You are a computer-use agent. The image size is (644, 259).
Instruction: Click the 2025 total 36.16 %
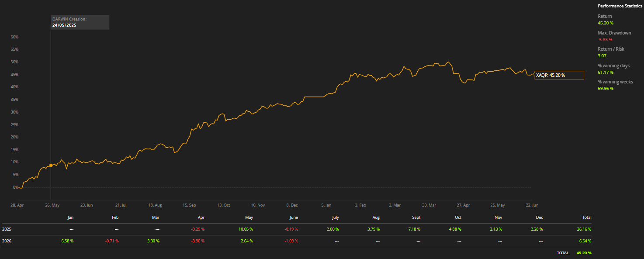[x=583, y=229]
